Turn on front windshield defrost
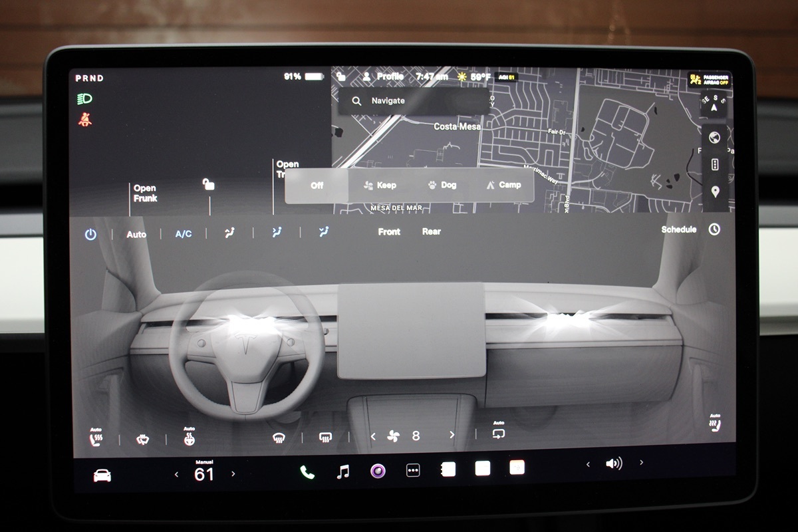Screen dimensions: 798x532 pyautogui.click(x=279, y=438)
